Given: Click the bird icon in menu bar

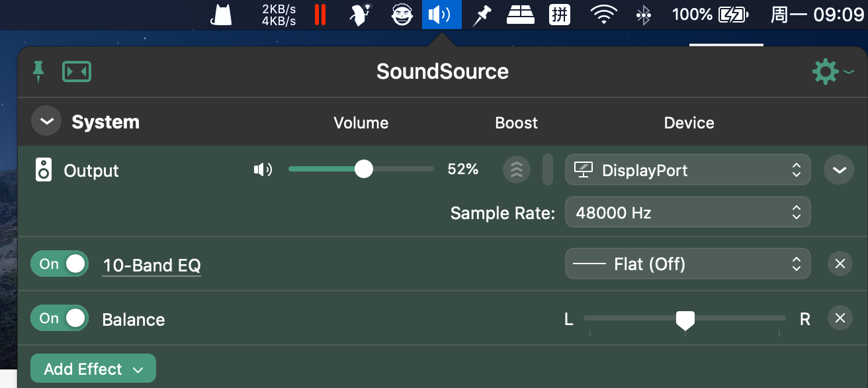Looking at the screenshot, I should click(x=359, y=15).
